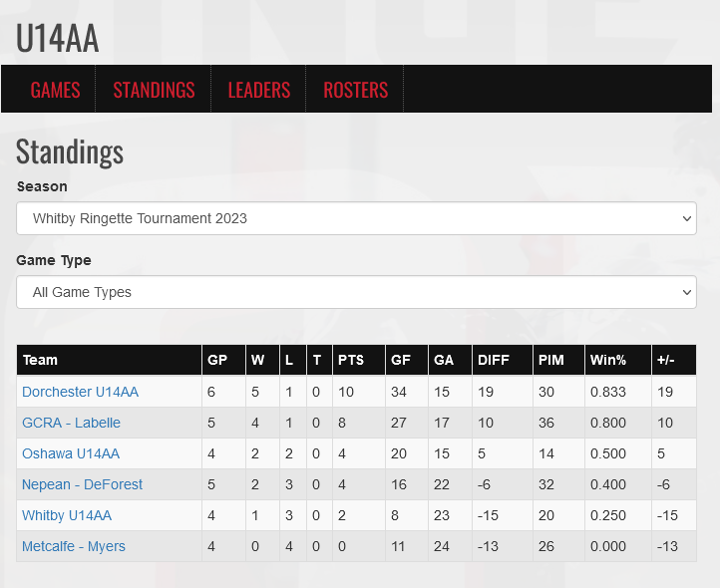Open the Leaders tab
The image size is (720, 588).
[x=259, y=90]
